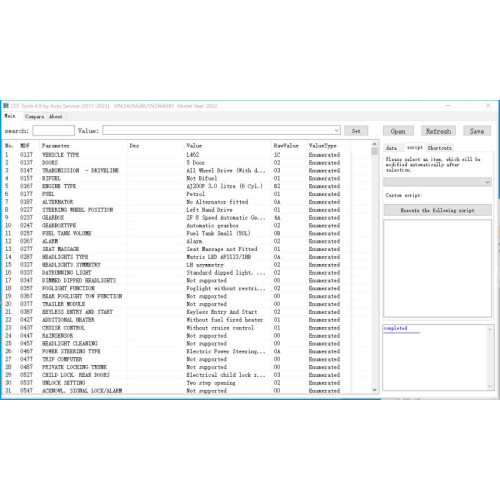Select the ENGINE TYPE row
Viewport: 500px width, 500px height.
pos(187,186)
